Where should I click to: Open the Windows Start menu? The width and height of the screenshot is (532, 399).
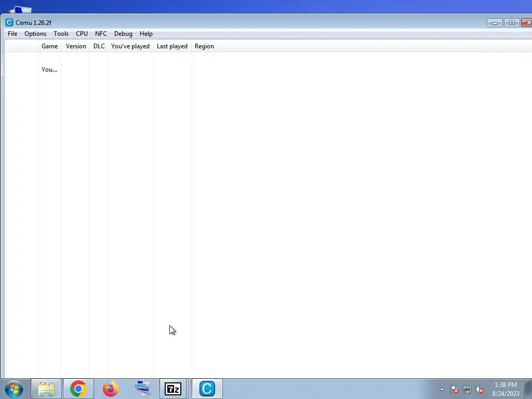(14, 389)
